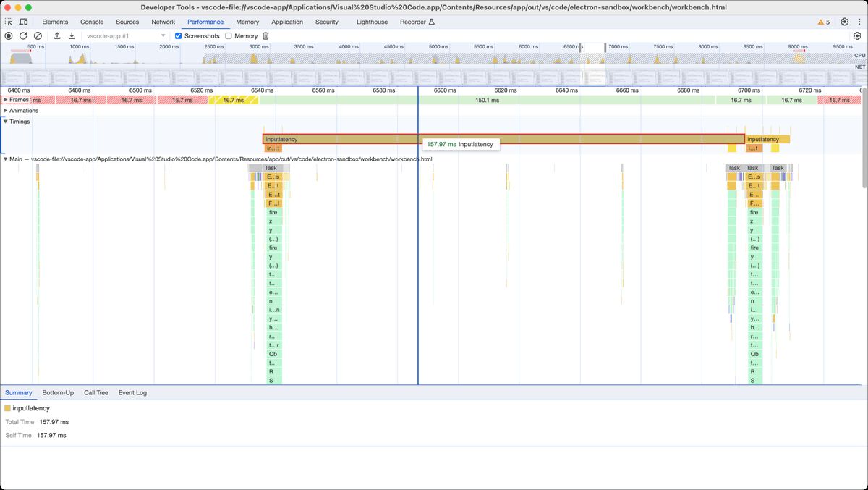Switch to the Network panel tab
This screenshot has width=868, height=490.
coord(163,22)
